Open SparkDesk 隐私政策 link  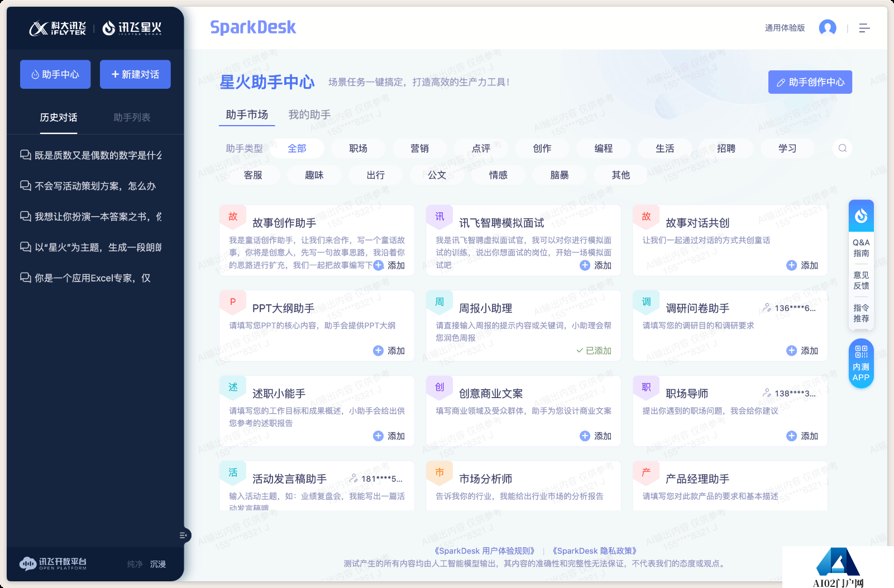(x=595, y=551)
